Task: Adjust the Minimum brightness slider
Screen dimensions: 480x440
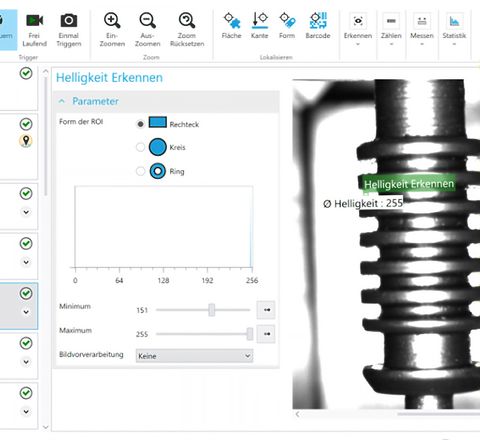Action: coord(212,310)
